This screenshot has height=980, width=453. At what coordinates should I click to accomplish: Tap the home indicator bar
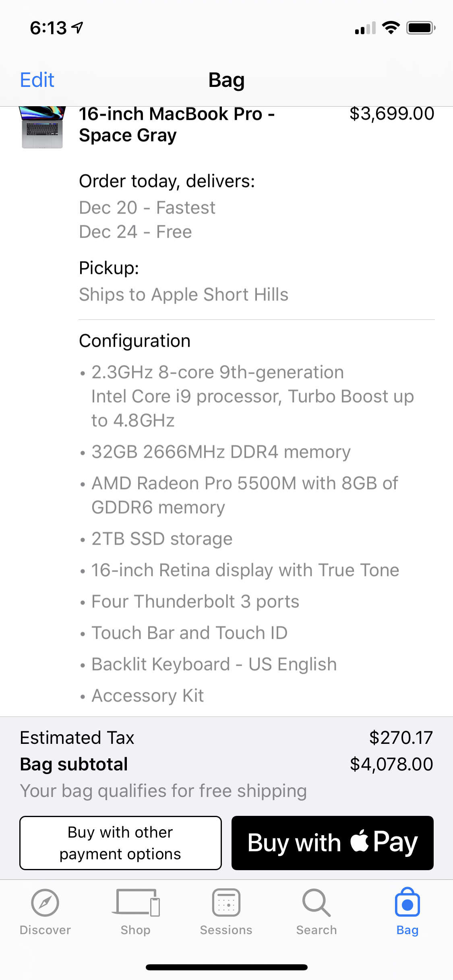point(226,967)
